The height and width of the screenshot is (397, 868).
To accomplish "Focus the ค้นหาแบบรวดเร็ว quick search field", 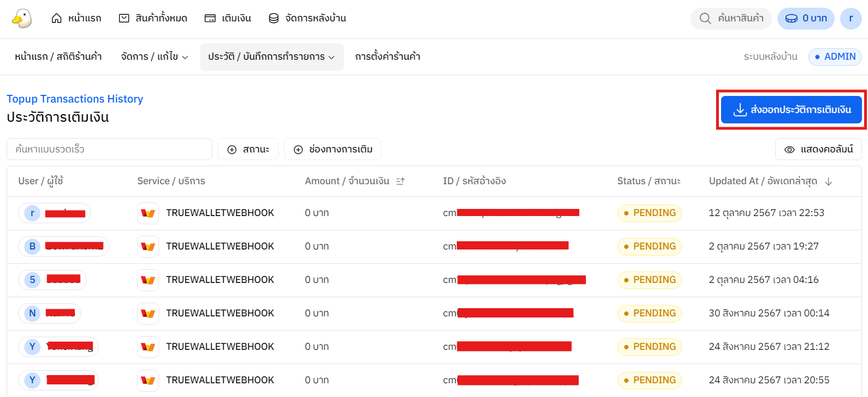I will (x=109, y=149).
